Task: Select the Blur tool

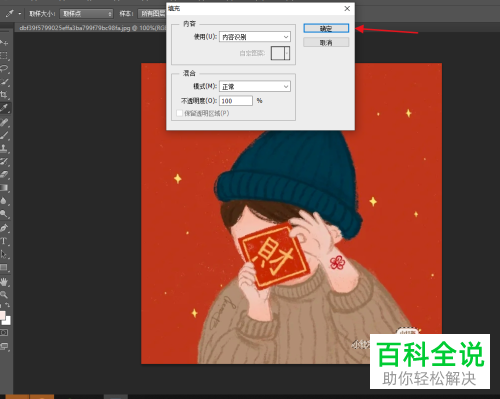Action: [x=4, y=201]
